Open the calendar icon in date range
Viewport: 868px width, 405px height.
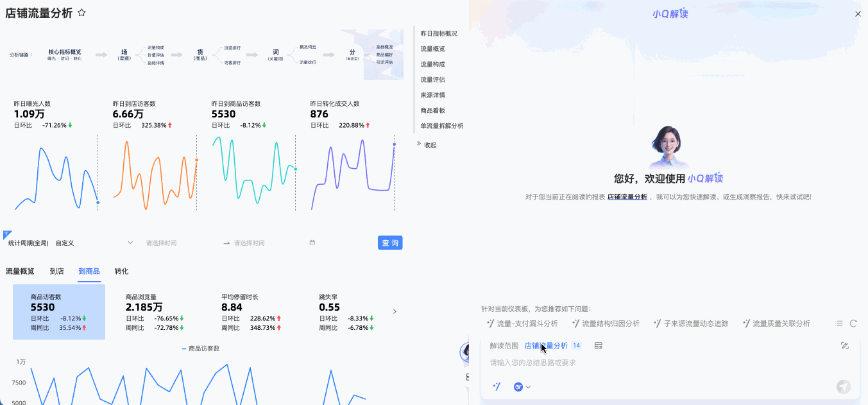pyautogui.click(x=312, y=243)
